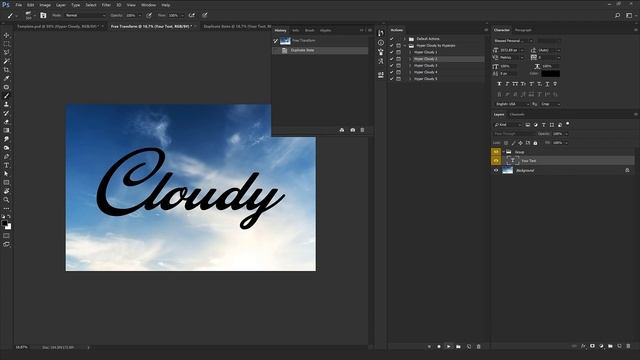This screenshot has height=360, width=640.
Task: Open the layer filter Kind dropdown
Action: coord(508,124)
